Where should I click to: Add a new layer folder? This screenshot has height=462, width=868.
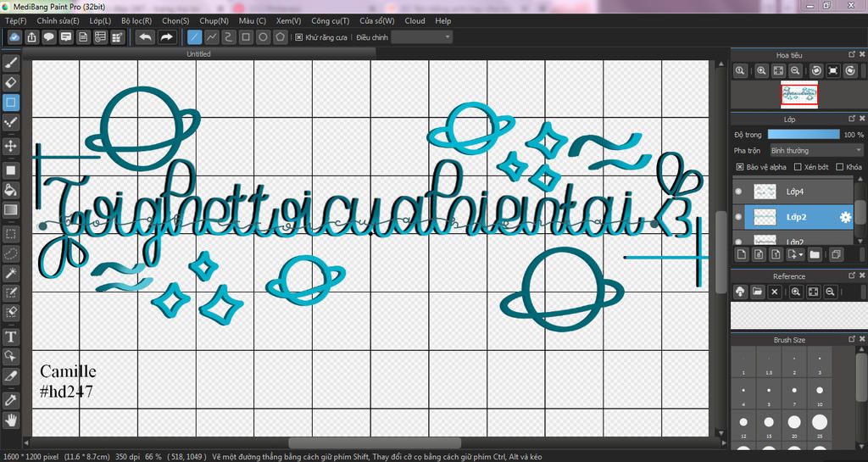(815, 254)
